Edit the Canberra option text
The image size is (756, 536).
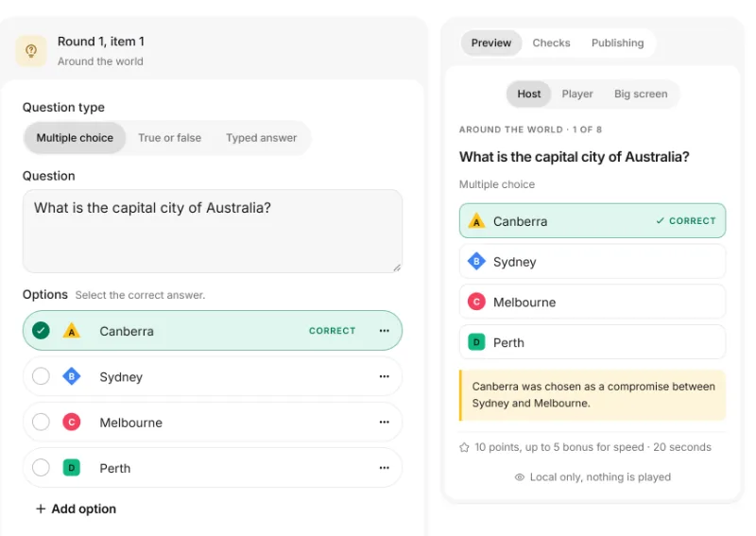tap(127, 331)
